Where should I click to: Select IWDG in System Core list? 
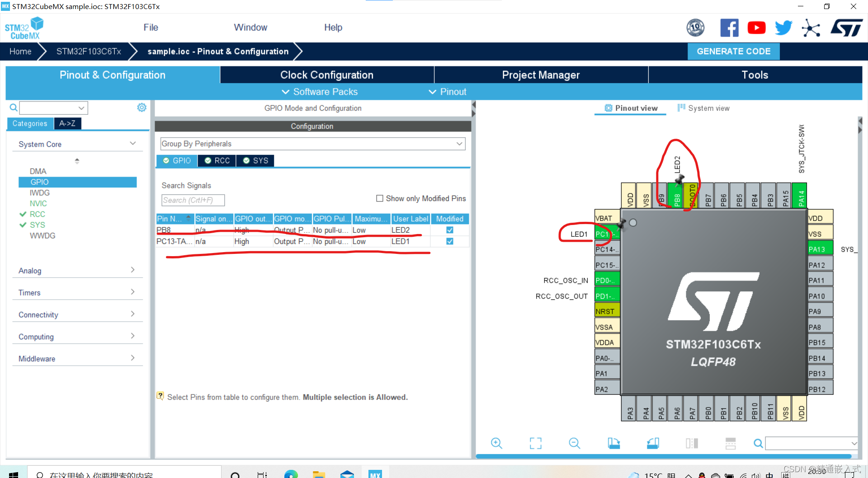[40, 192]
